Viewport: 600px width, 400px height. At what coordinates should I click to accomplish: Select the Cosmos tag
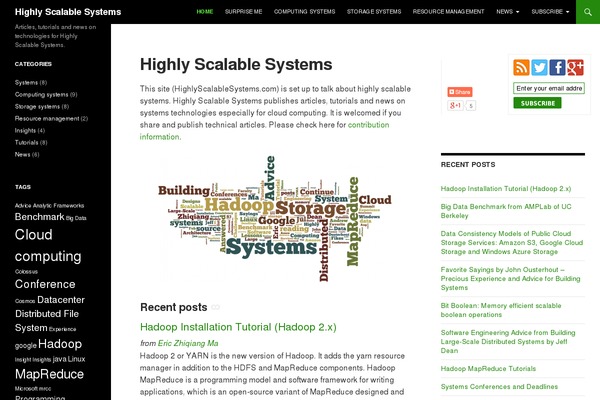(x=25, y=301)
